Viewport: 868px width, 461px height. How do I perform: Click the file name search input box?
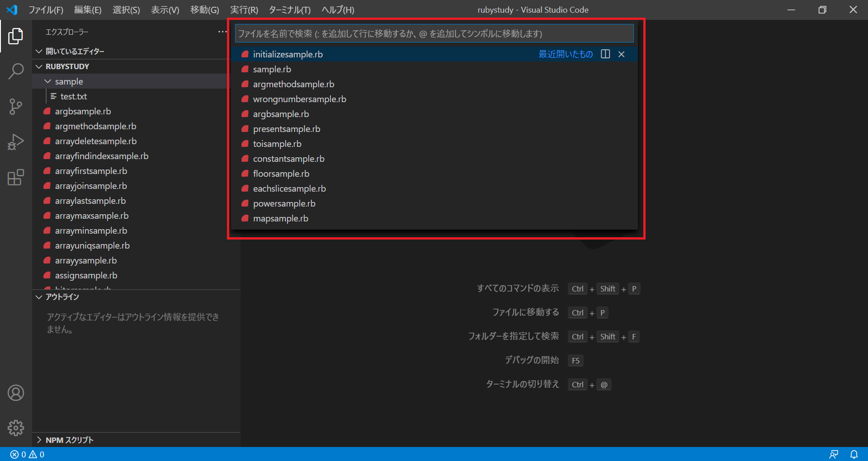pos(434,33)
